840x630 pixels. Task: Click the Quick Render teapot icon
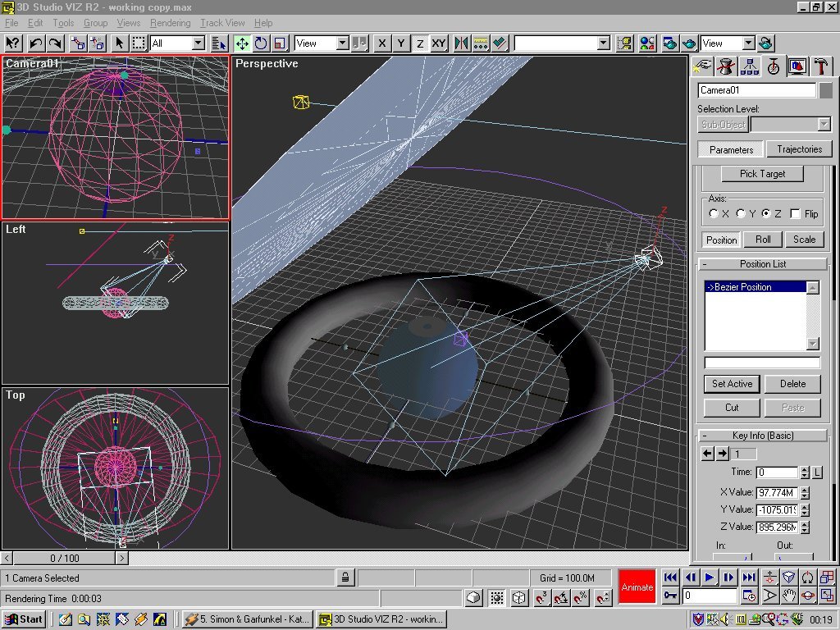689,43
